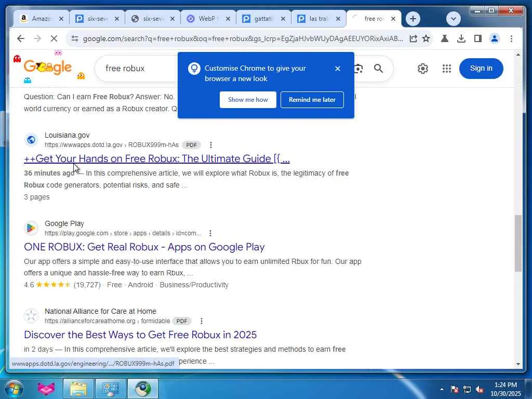View site information icon in address bar
The image size is (532, 399).
(x=75, y=38)
